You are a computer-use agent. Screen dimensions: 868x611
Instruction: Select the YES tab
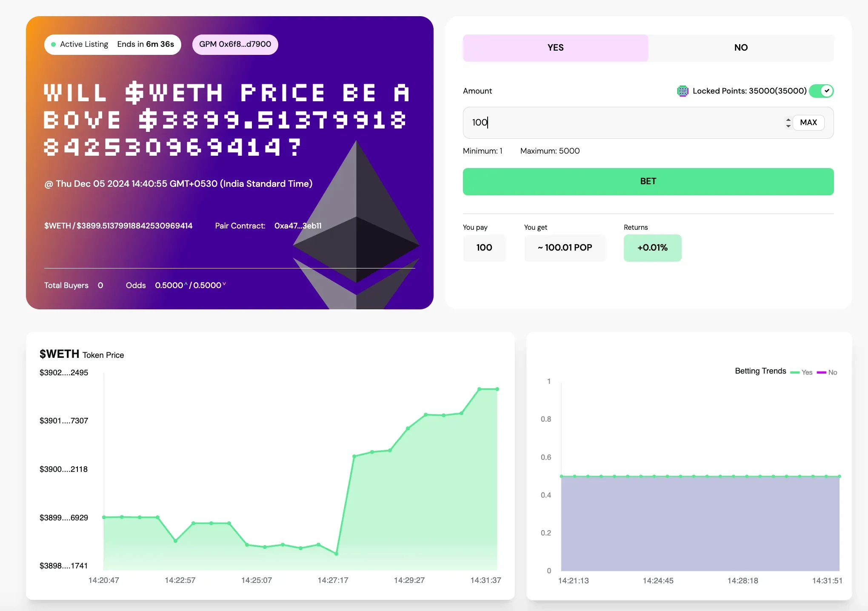tap(555, 48)
